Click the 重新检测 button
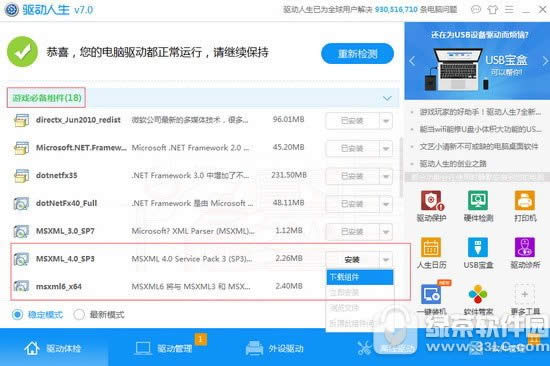This screenshot has width=550, height=366. click(x=357, y=54)
